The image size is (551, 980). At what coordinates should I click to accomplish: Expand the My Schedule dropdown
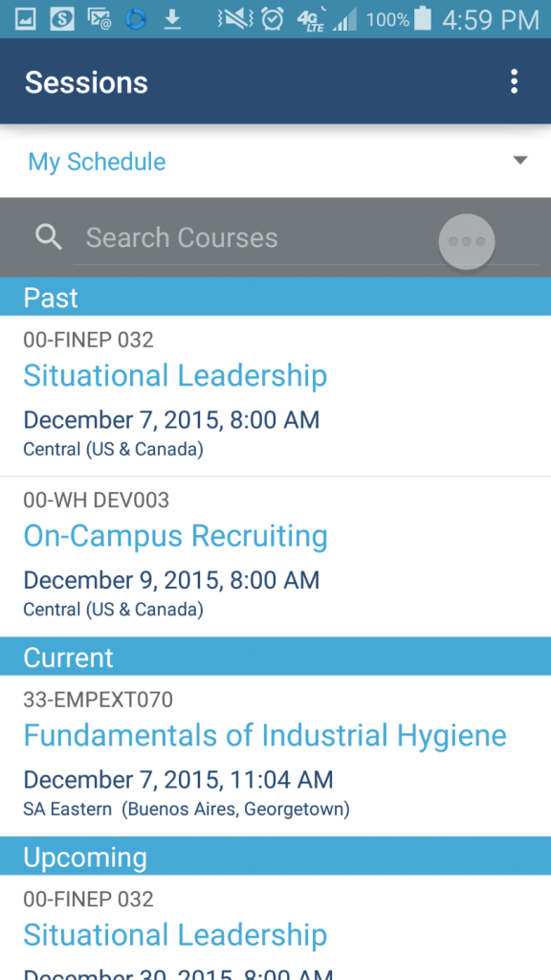[96, 161]
